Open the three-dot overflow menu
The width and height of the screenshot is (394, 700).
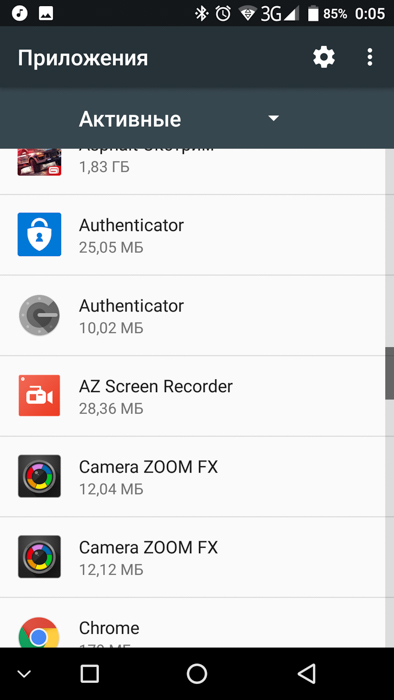[x=369, y=58]
